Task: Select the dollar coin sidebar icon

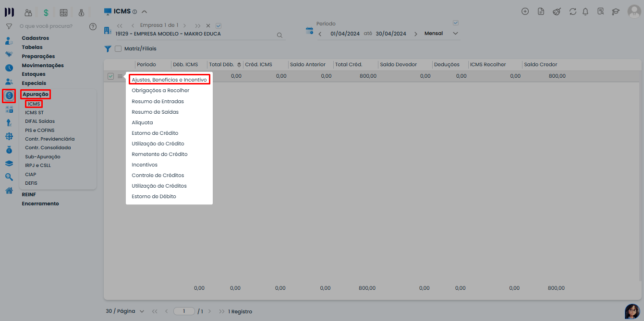Action: (9, 95)
